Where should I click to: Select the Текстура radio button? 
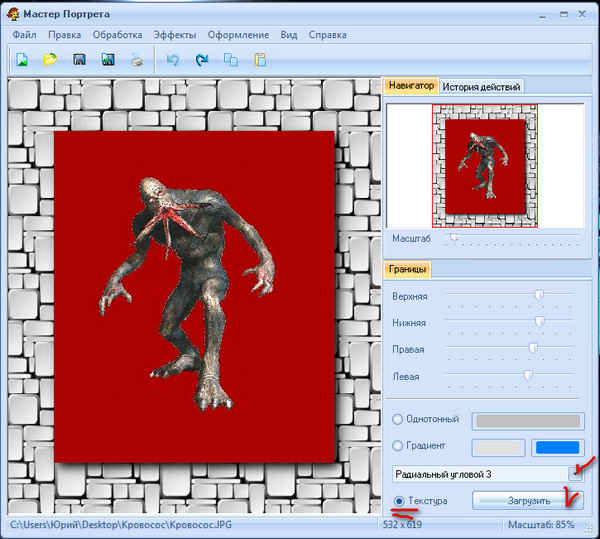coord(399,500)
